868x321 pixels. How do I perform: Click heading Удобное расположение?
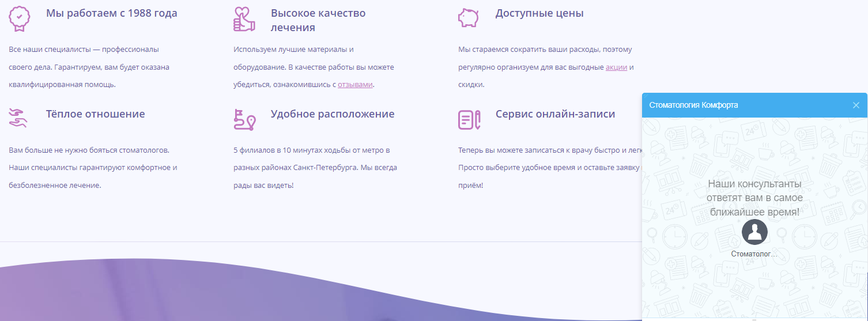coord(333,114)
